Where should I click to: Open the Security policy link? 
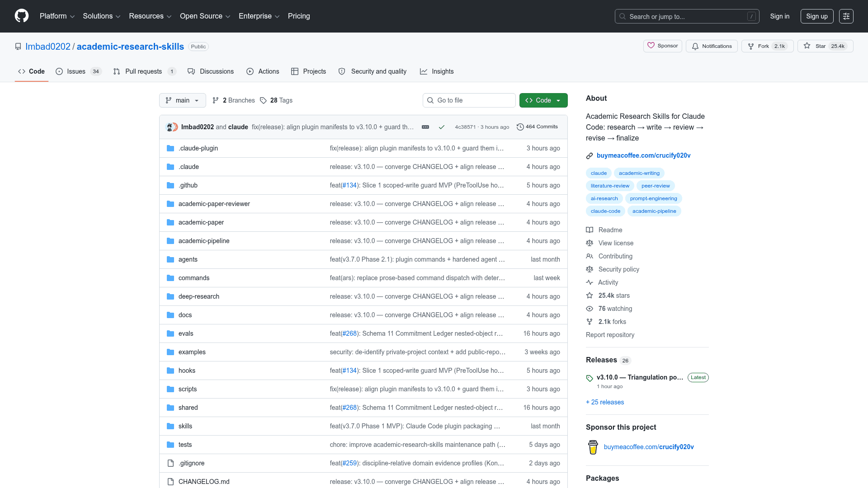(613, 269)
